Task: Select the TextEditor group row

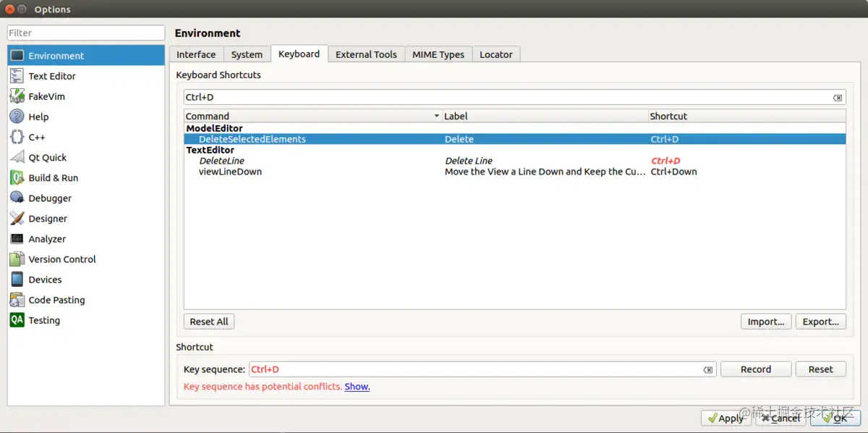Action: [514, 150]
